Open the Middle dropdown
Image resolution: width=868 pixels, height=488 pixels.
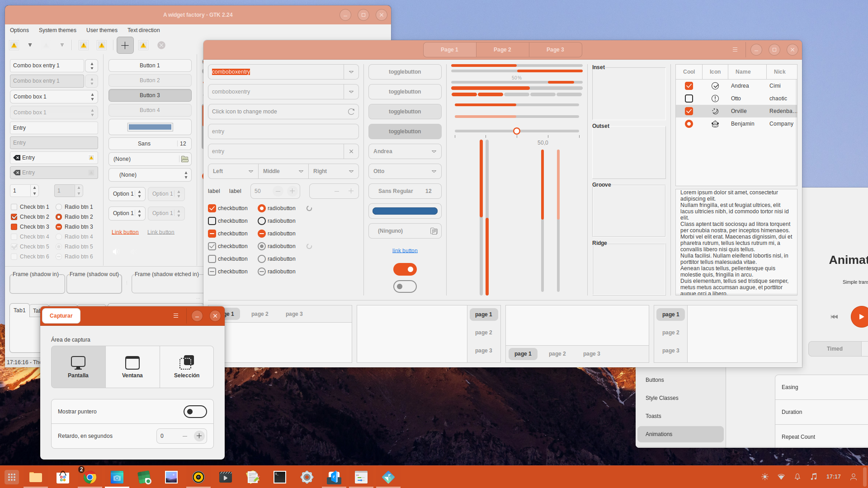283,171
